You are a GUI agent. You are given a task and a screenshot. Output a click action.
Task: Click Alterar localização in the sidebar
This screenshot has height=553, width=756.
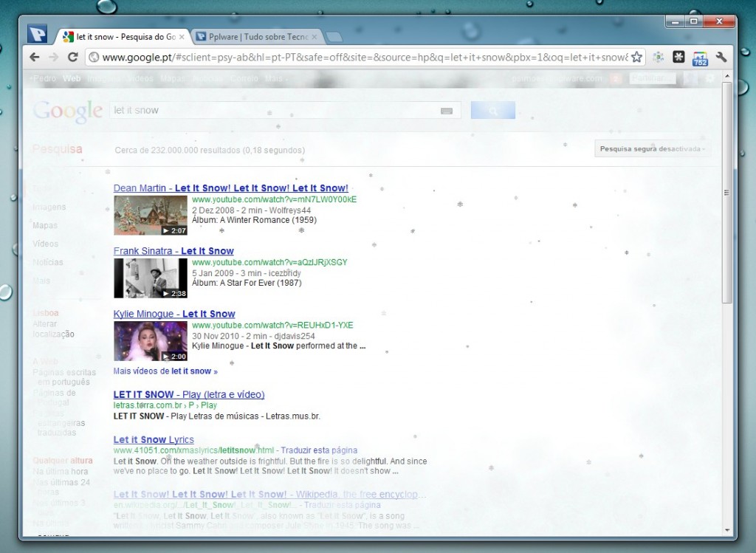click(x=53, y=329)
